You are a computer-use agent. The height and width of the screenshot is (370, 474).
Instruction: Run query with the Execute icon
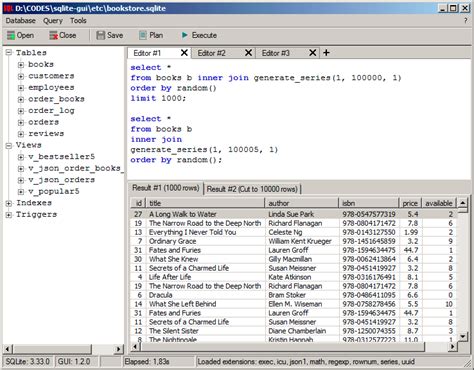pyautogui.click(x=184, y=35)
